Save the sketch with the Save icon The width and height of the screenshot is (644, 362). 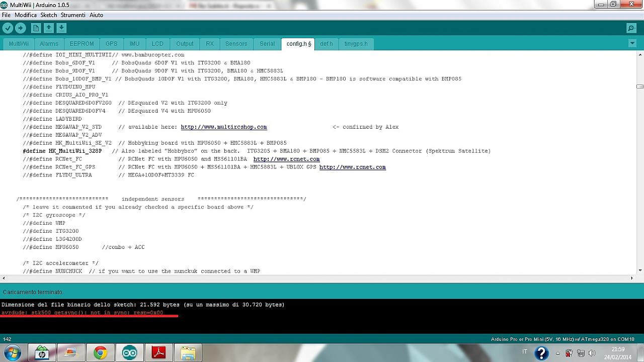(61, 28)
